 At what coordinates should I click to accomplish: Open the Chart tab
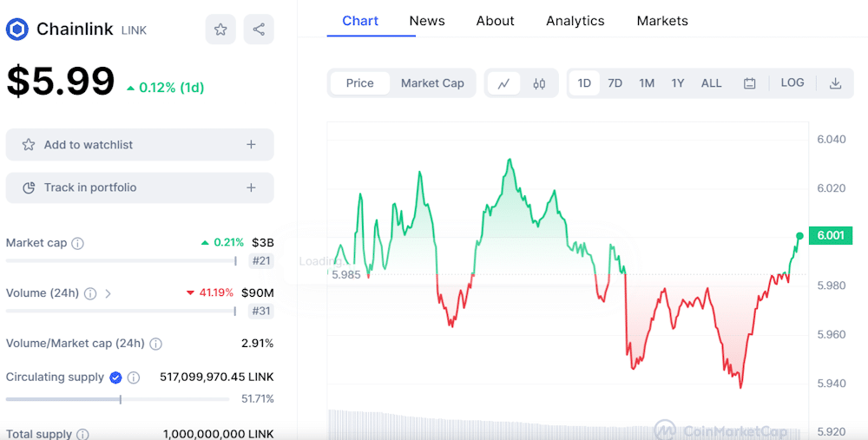coord(360,21)
